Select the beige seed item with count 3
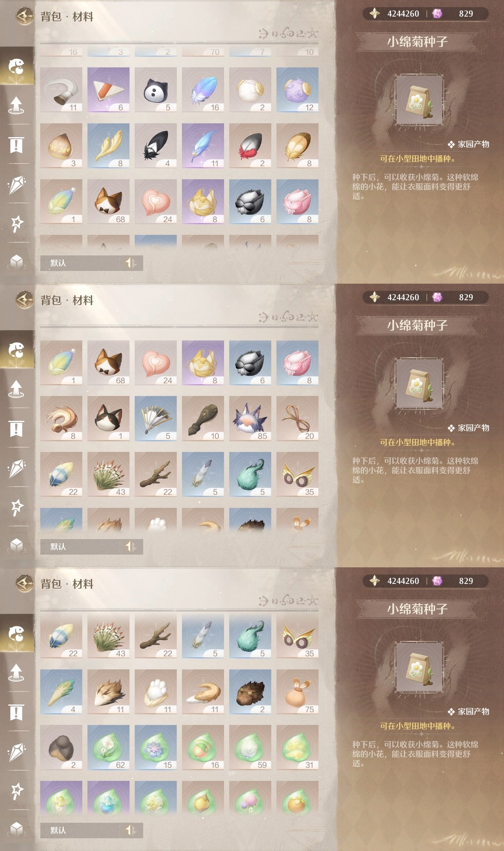Viewport: 504px width, 851px height. click(x=61, y=146)
